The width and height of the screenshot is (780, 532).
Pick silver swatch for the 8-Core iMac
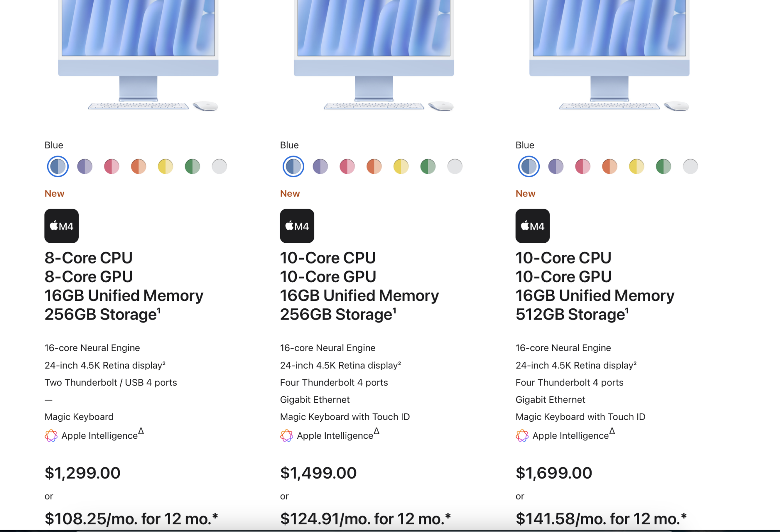219,166
